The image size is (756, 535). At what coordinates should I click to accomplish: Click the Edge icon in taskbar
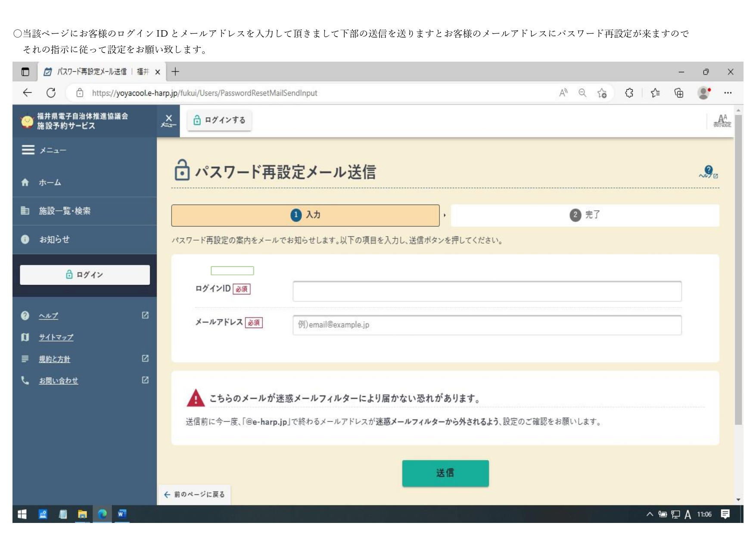coord(102,514)
